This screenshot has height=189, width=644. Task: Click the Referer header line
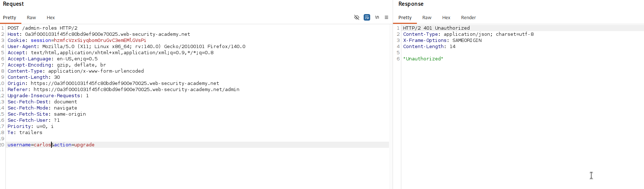click(124, 89)
